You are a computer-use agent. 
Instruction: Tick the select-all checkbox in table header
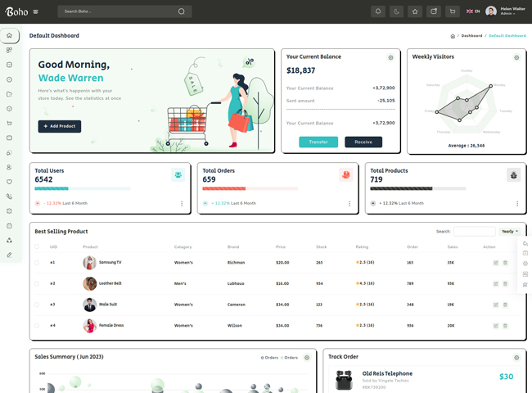point(37,246)
